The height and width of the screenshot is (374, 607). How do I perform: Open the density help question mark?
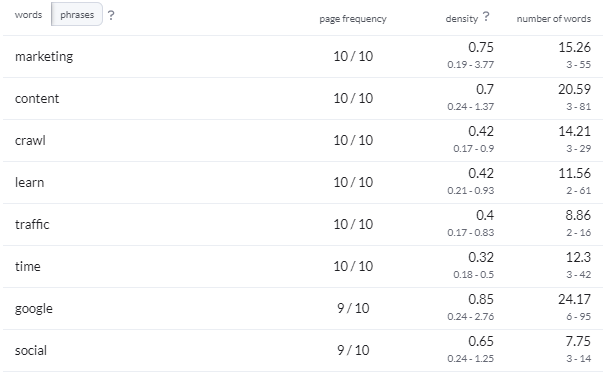(486, 17)
